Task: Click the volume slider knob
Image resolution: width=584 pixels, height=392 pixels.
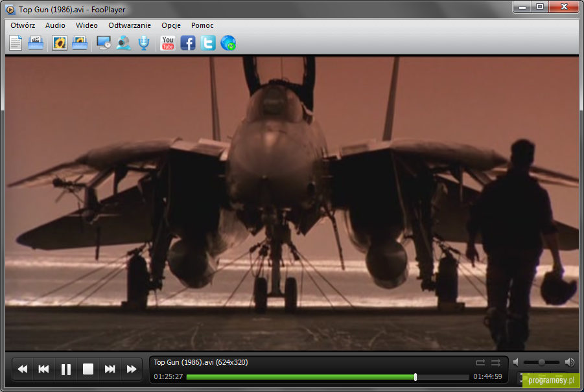Action: pyautogui.click(x=541, y=362)
